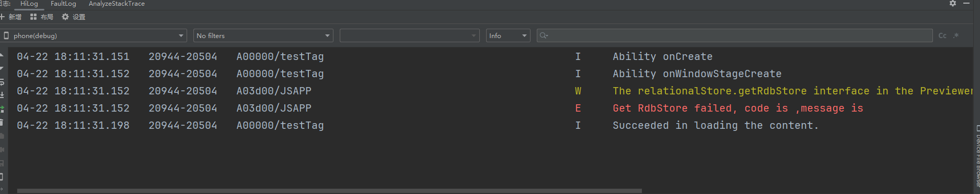Click A03d00/JSAPP tag in the error row

pos(274,108)
